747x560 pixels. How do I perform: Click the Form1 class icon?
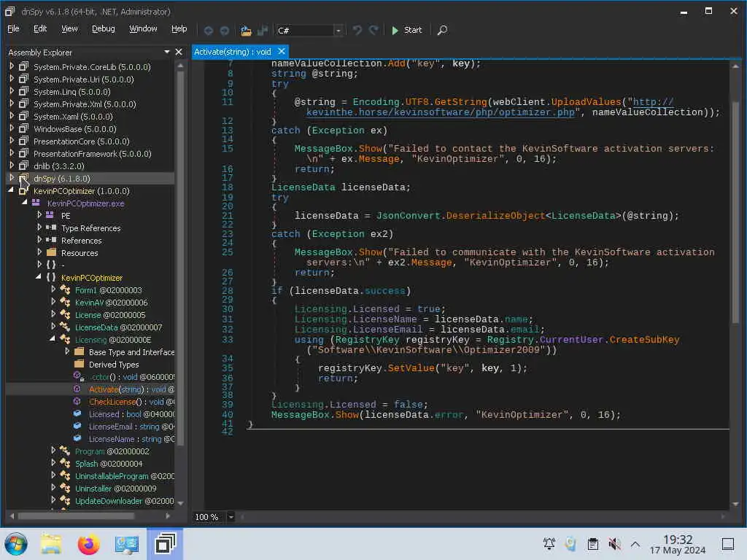[x=65, y=289]
